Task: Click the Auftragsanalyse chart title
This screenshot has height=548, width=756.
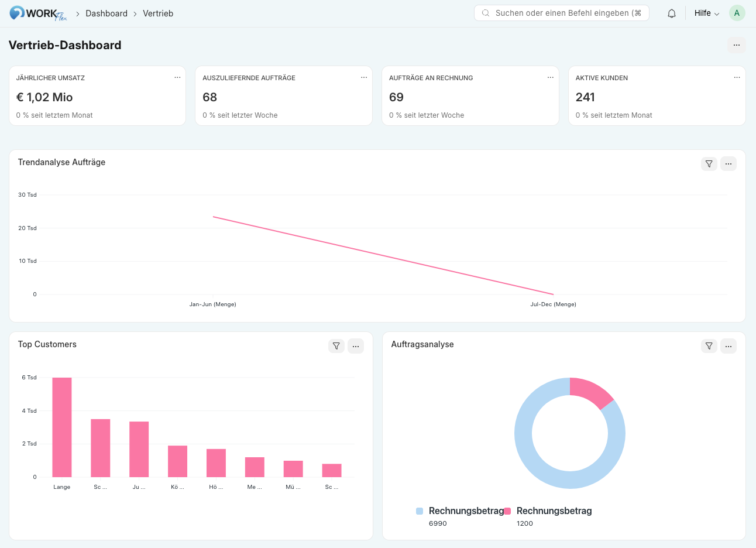Action: [x=422, y=344]
